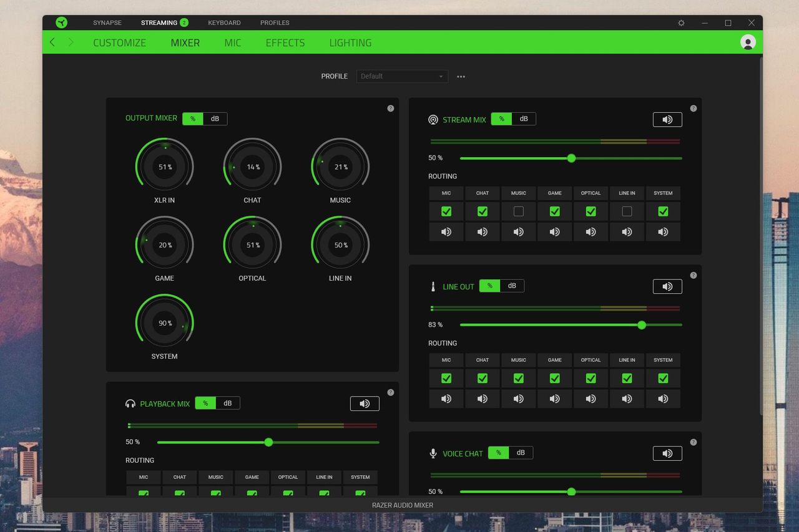Switch Stream Mix units to dB
The width and height of the screenshot is (799, 532).
tap(524, 118)
